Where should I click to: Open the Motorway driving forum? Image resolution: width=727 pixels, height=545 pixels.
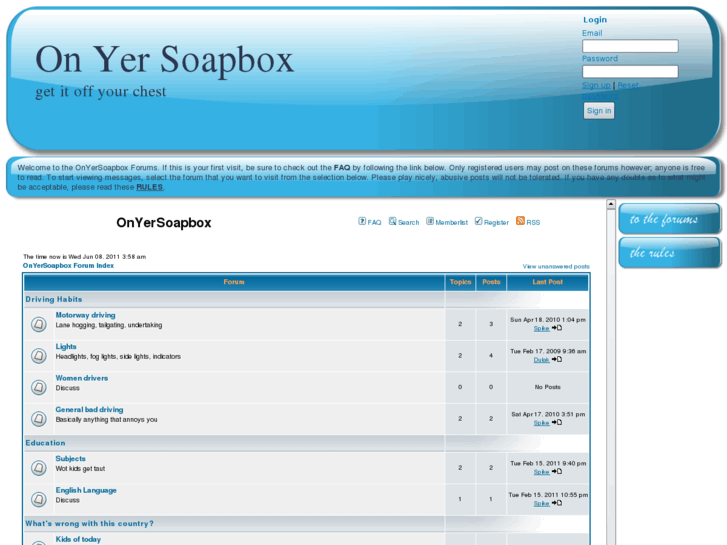click(85, 315)
